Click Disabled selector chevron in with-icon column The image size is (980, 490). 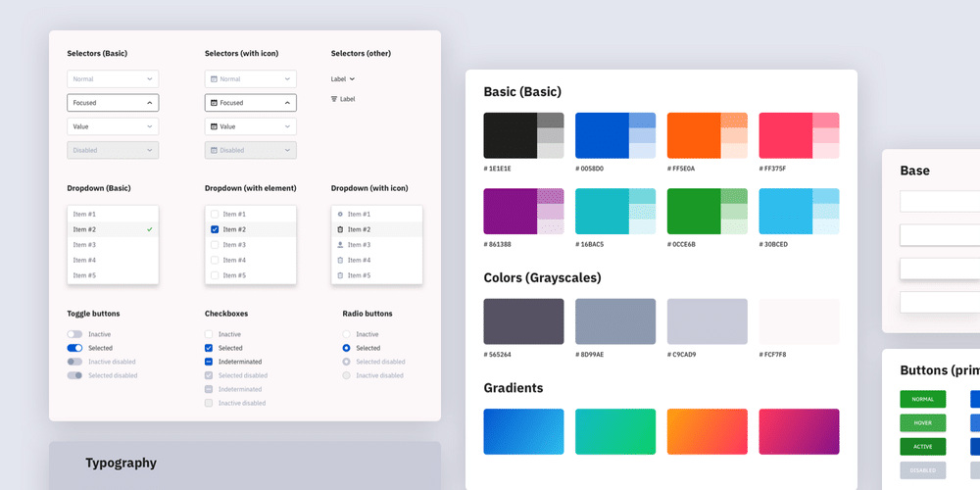point(287,151)
